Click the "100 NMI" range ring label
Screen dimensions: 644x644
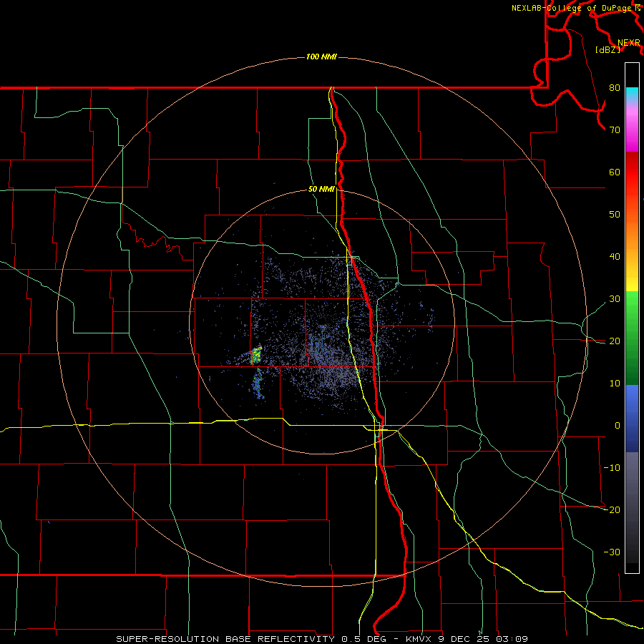point(321,57)
